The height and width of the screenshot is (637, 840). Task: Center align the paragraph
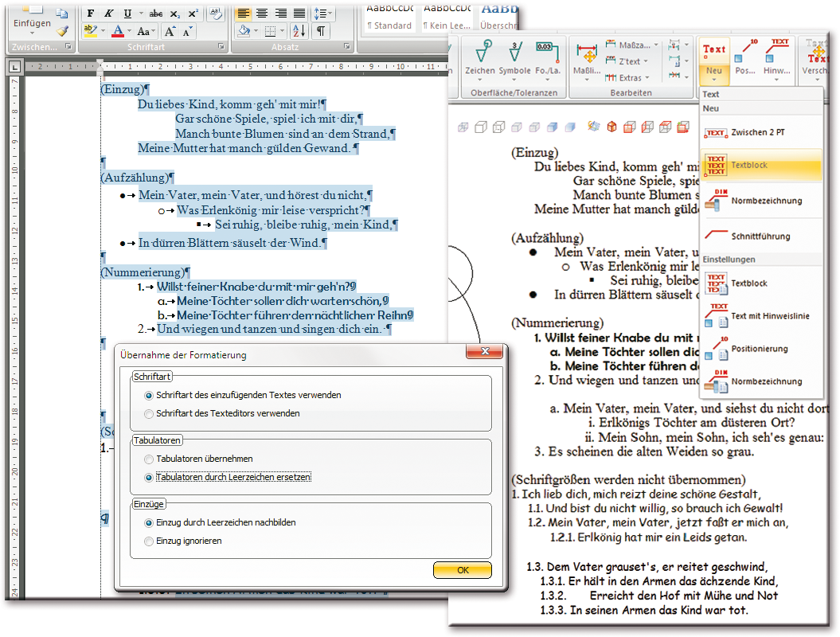click(262, 14)
